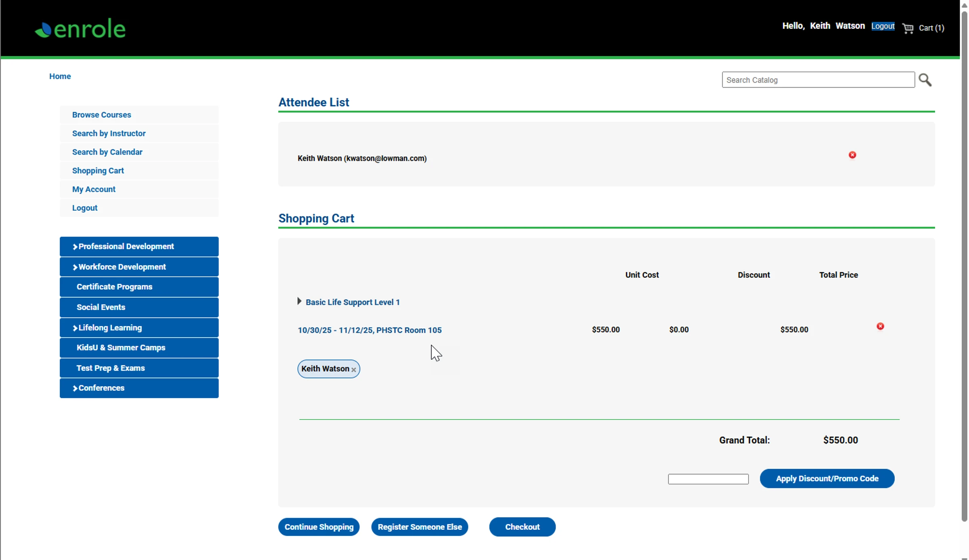
Task: Click the Checkout button
Action: tap(522, 527)
